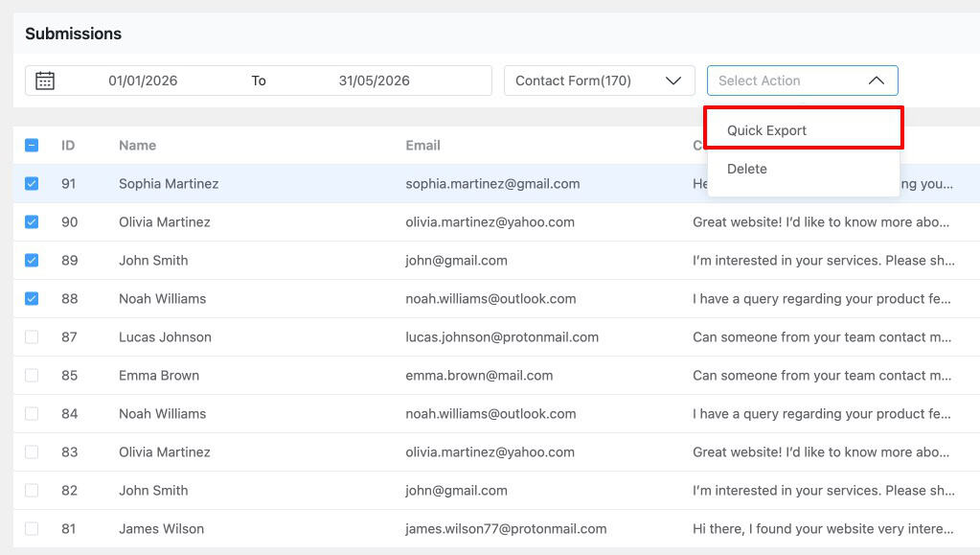Uncheck the row 89 John Smith checkbox
Image resolution: width=980 pixels, height=555 pixels.
tap(32, 261)
